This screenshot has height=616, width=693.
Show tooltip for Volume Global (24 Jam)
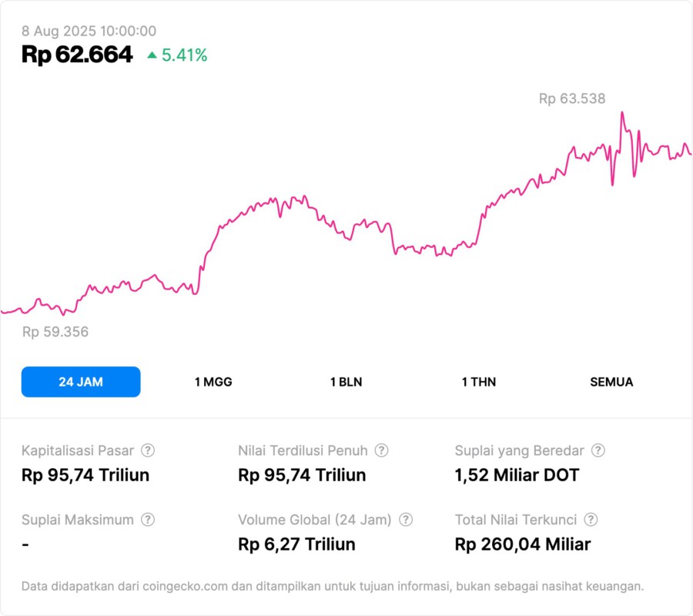click(406, 520)
